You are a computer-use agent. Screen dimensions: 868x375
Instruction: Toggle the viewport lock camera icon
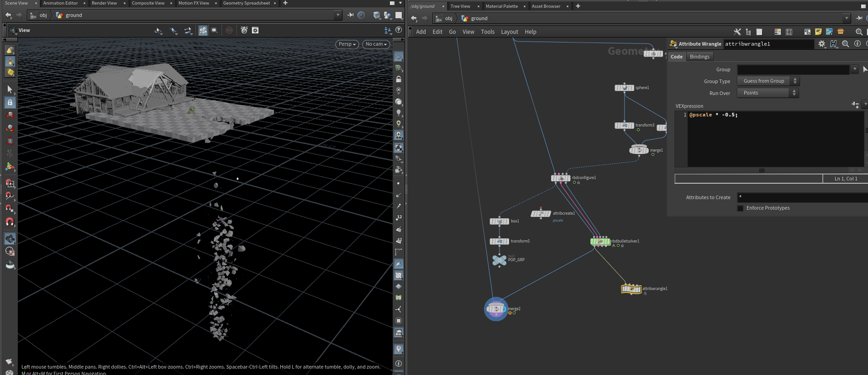(399, 79)
